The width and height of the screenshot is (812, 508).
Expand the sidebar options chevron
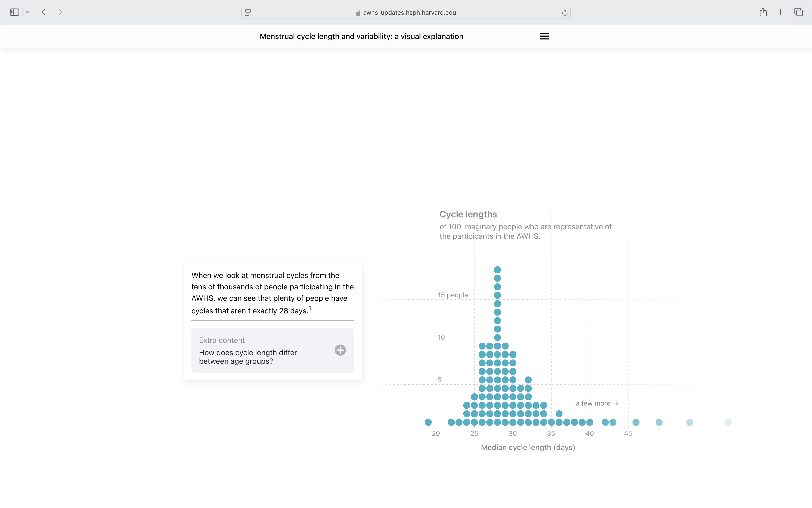click(28, 12)
